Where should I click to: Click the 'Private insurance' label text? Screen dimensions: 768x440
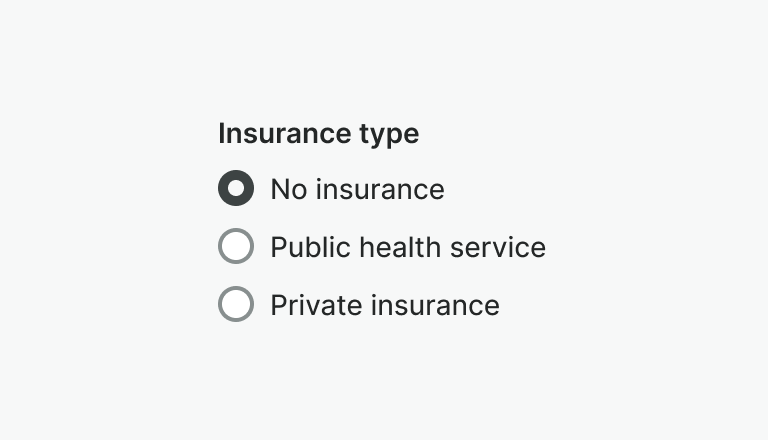tap(385, 305)
